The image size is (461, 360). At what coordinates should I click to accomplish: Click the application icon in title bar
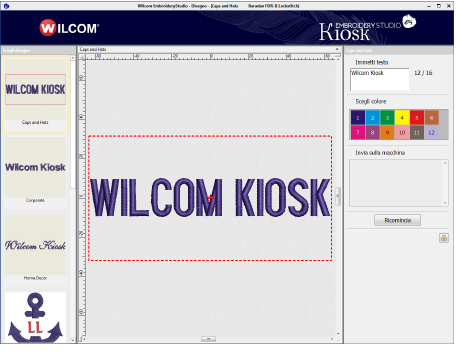(x=6, y=6)
